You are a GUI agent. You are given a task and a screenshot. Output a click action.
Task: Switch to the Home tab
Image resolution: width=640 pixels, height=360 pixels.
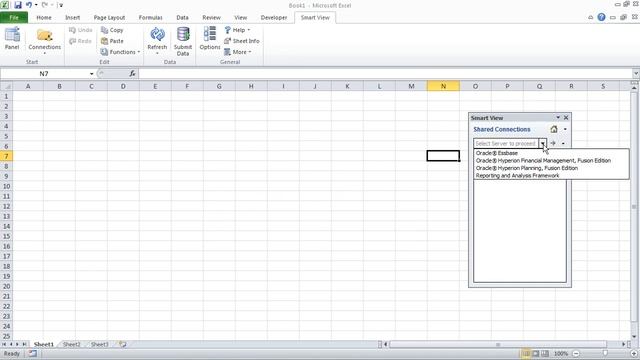click(44, 18)
